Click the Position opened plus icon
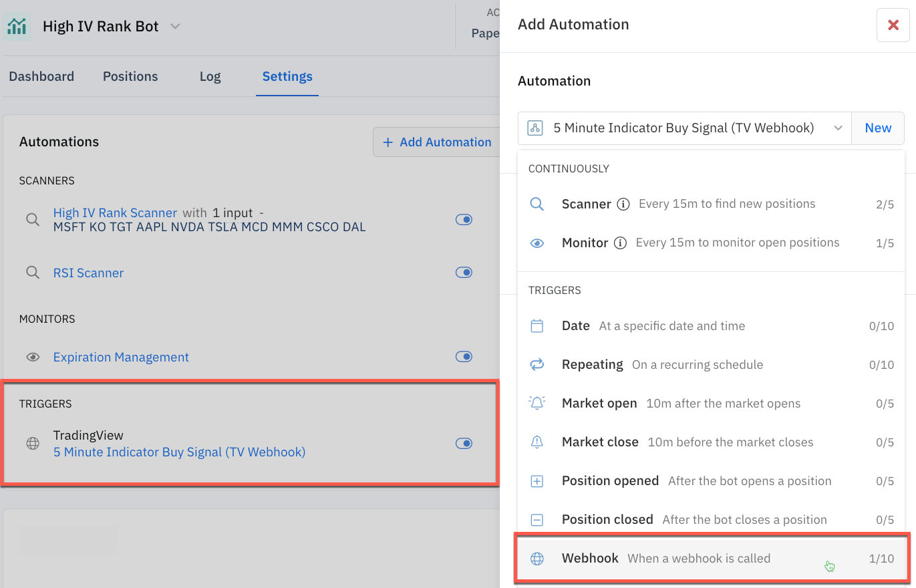Screen dimensions: 916x588 [x=537, y=481]
